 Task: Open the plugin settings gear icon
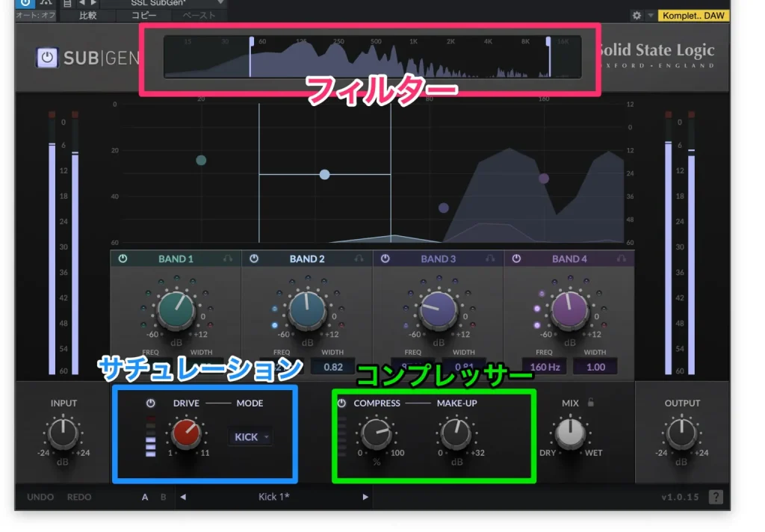[x=637, y=15]
